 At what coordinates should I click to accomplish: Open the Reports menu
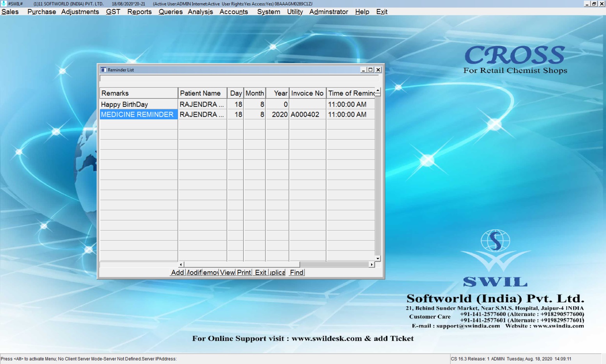pos(139,12)
